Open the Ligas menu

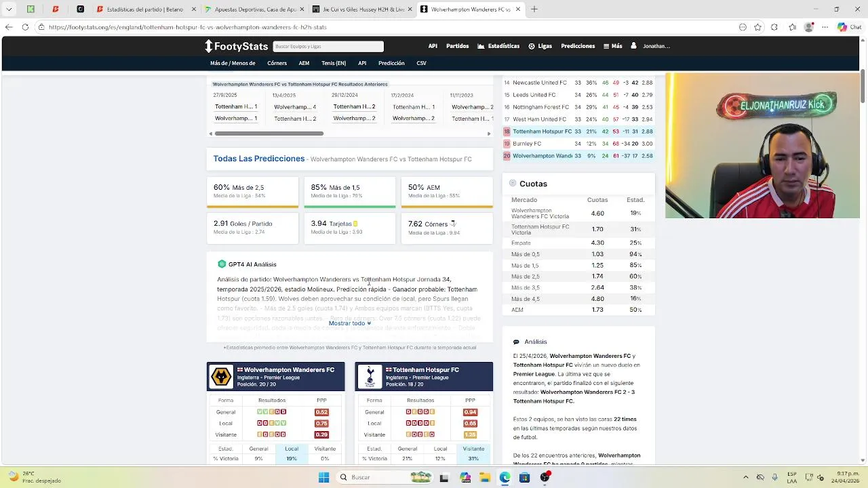pos(540,46)
